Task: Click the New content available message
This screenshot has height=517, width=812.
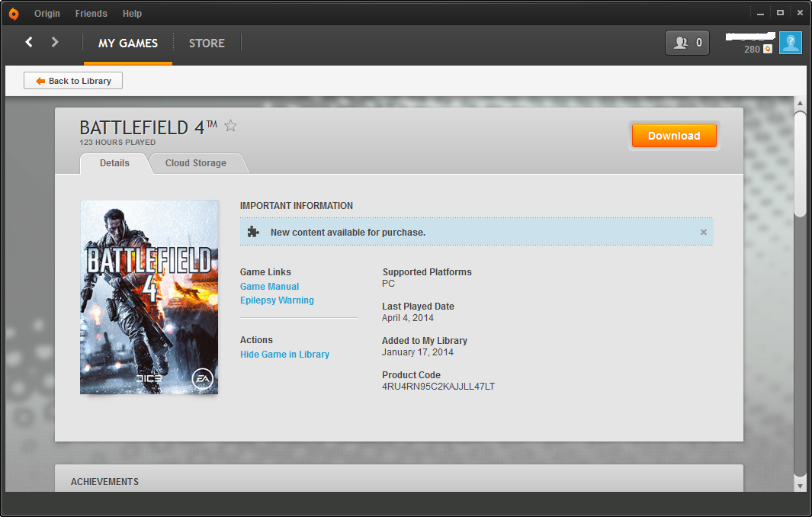Action: (x=348, y=233)
